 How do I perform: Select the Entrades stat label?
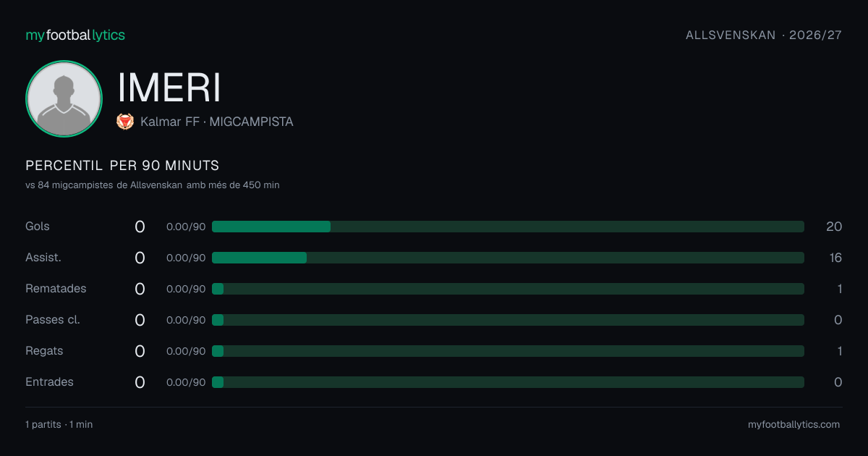(x=49, y=382)
